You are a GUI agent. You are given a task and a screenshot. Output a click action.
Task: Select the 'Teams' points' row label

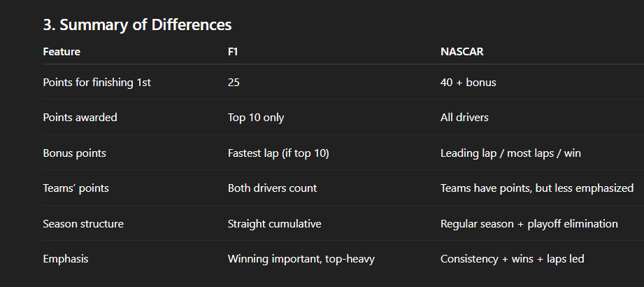(x=76, y=188)
